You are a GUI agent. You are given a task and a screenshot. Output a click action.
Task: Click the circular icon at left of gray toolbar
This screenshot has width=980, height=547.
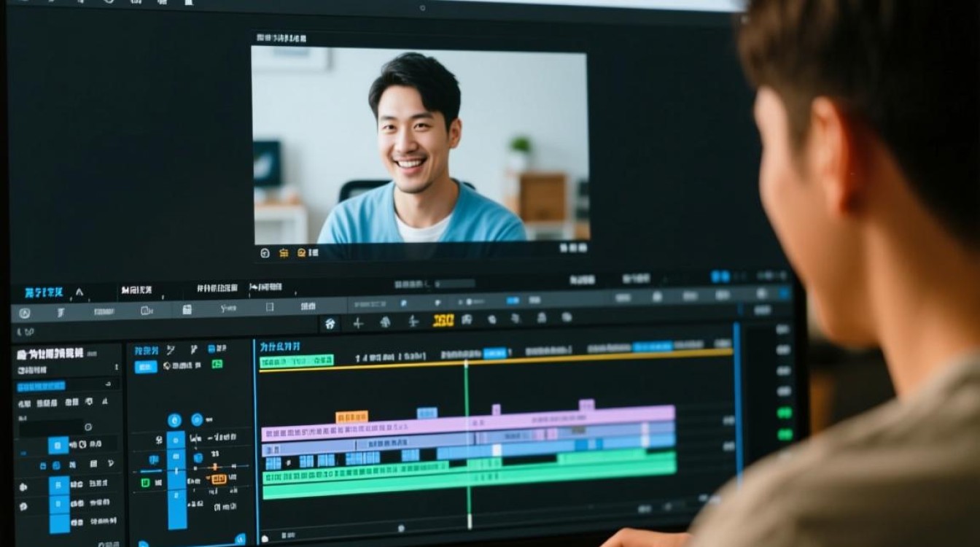tap(25, 313)
